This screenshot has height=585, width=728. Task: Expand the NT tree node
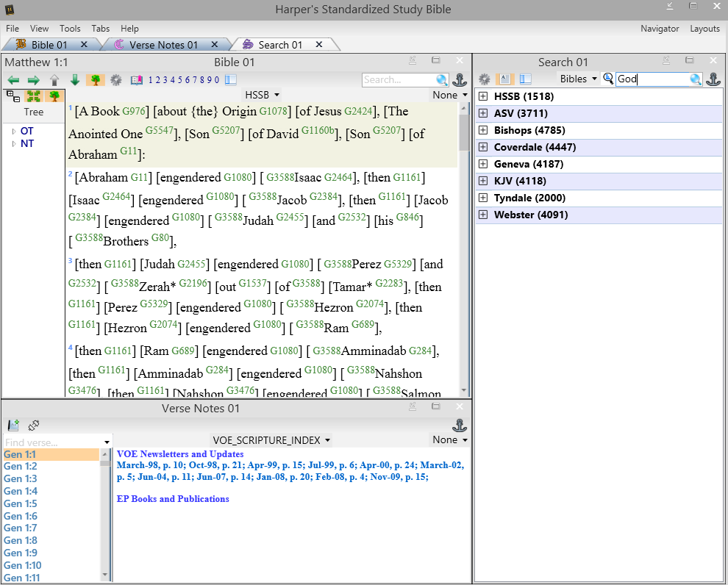coord(14,144)
